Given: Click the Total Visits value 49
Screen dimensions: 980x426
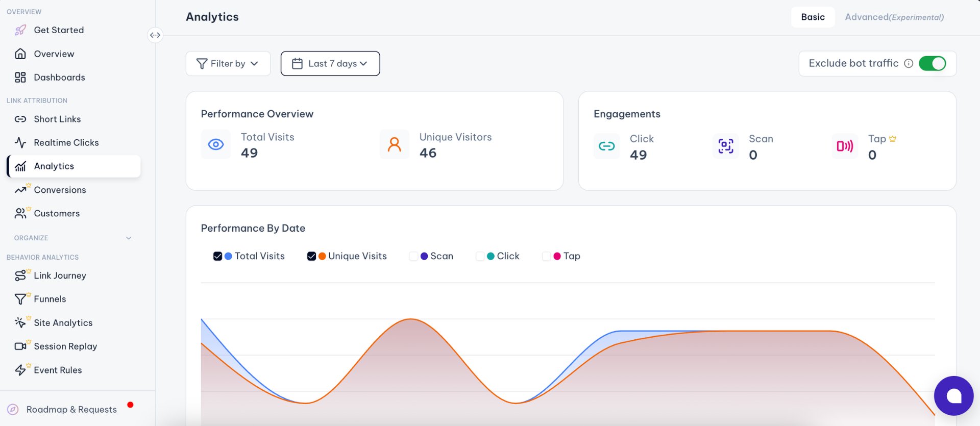Looking at the screenshot, I should tap(249, 153).
